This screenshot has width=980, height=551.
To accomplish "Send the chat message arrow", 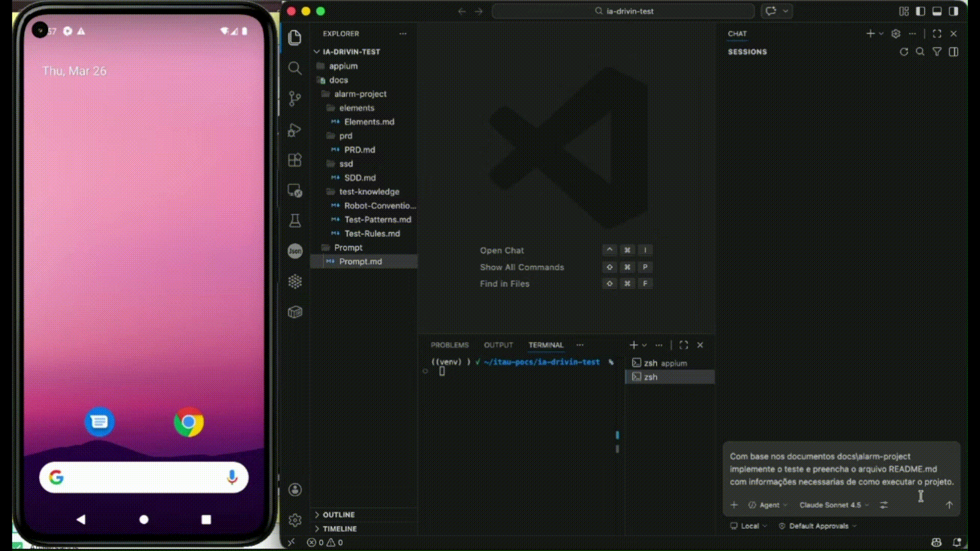I will point(949,505).
